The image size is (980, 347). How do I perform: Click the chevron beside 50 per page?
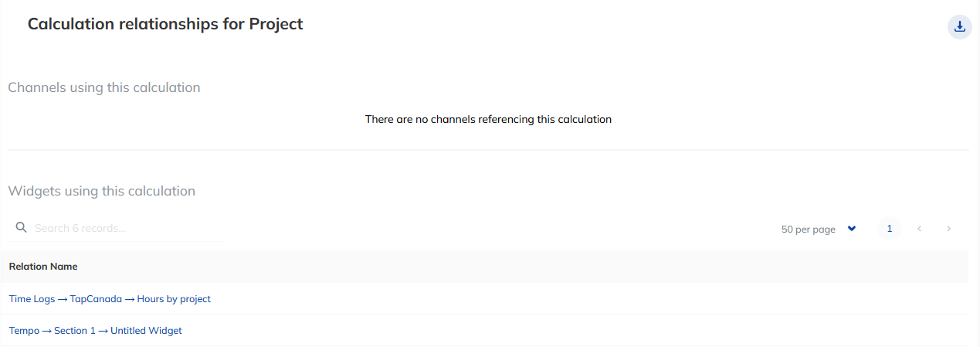click(x=852, y=229)
